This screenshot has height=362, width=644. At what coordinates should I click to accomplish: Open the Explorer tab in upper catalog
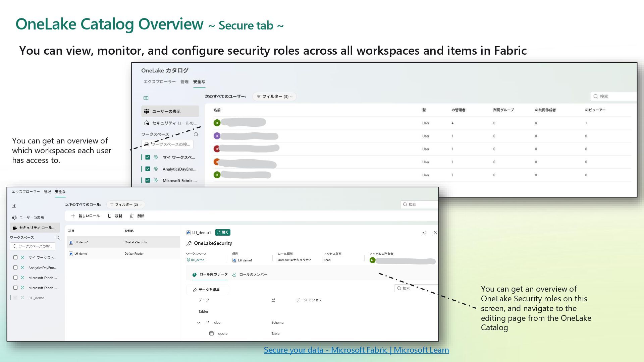pyautogui.click(x=159, y=82)
